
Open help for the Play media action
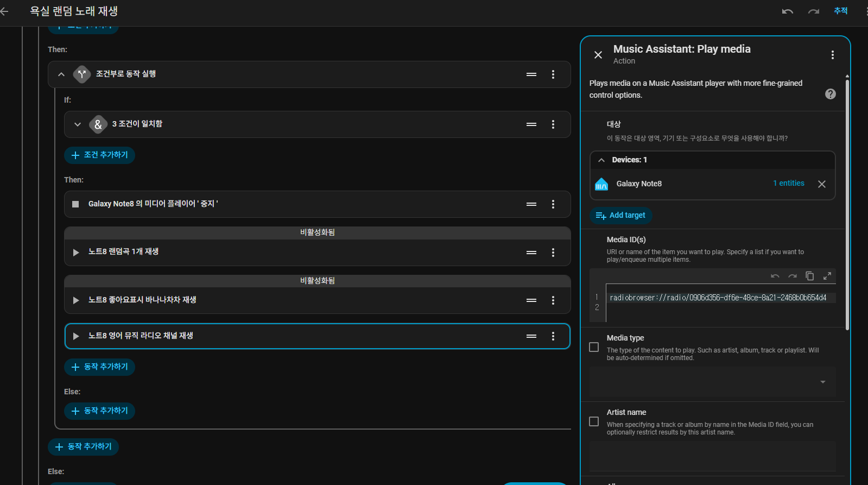click(x=831, y=94)
